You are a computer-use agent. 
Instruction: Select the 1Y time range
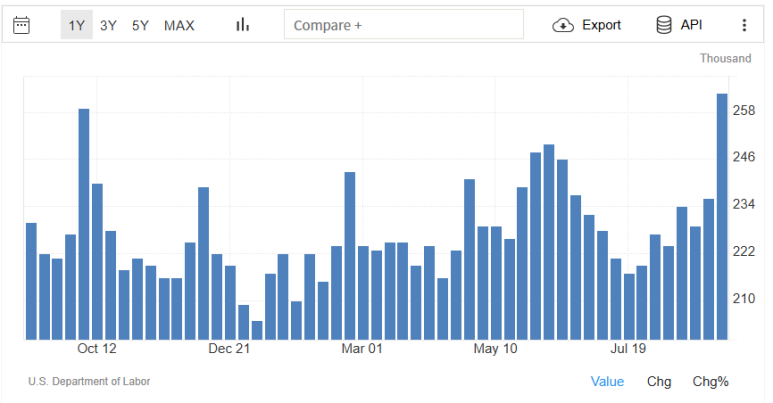(76, 25)
